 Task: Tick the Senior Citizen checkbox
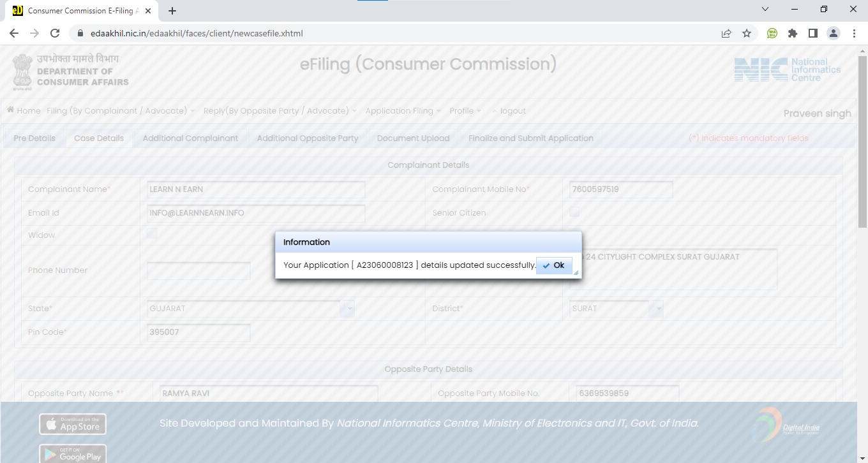(x=574, y=212)
